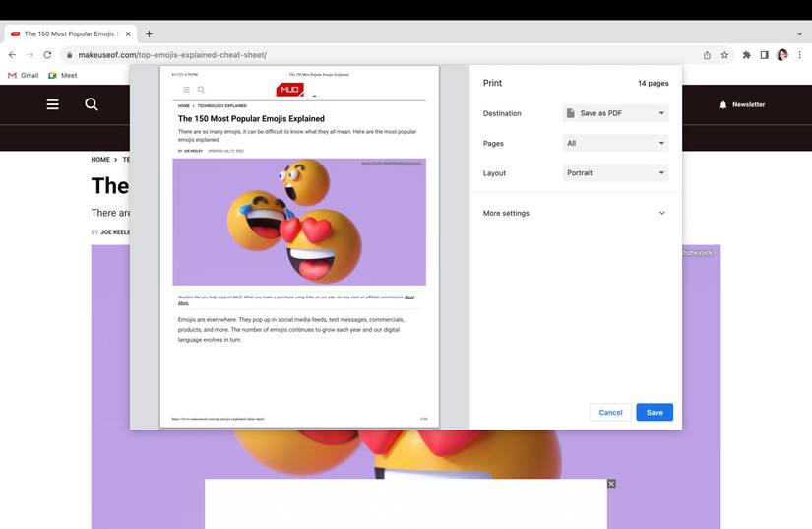Go forward with the browser forward arrow
Viewport: 812px width, 529px height.
30,55
